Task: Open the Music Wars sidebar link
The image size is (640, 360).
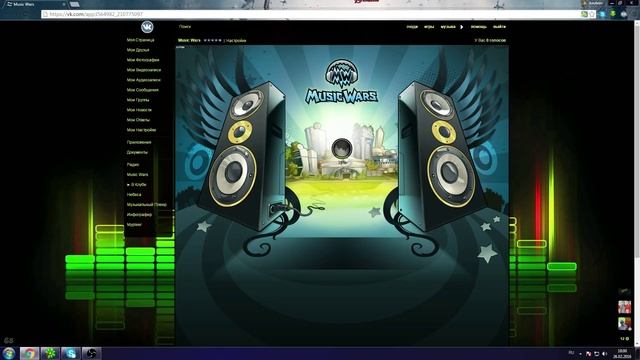Action: click(x=138, y=175)
